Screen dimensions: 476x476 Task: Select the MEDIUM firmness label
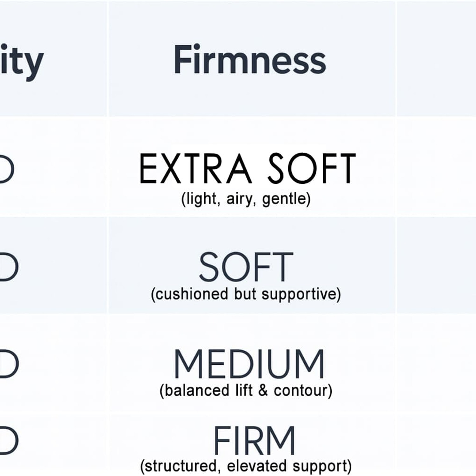(x=249, y=364)
